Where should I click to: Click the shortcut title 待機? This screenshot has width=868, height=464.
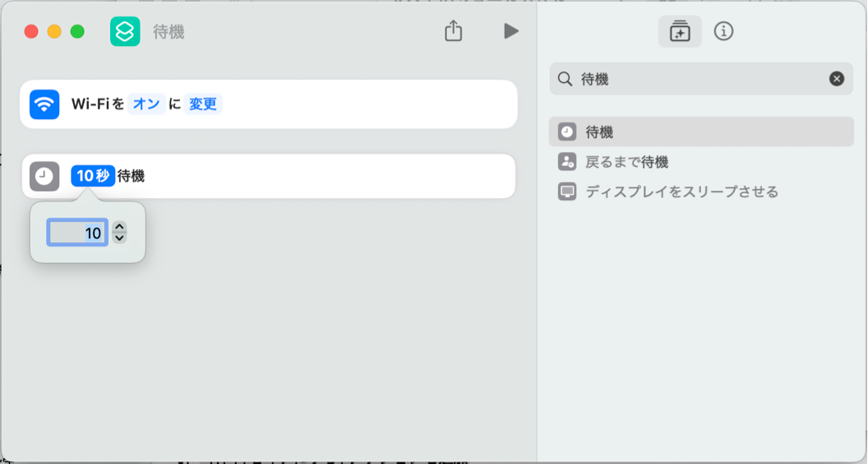point(169,32)
